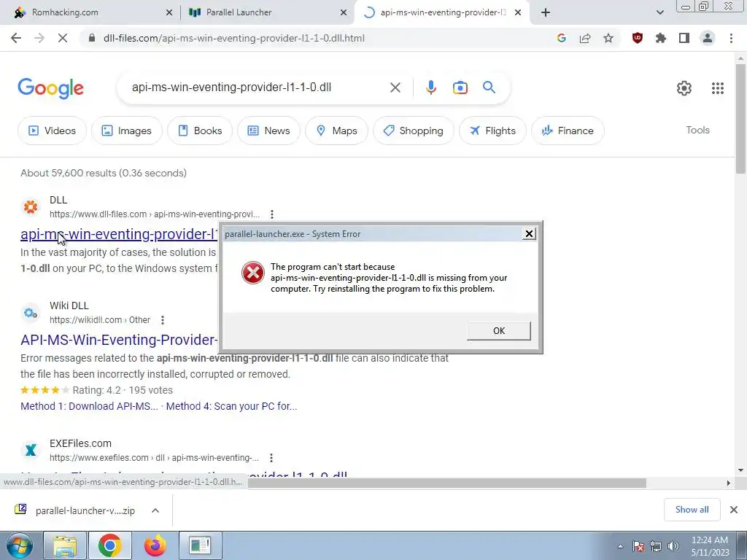Click OK in the System Error dialog

point(498,330)
